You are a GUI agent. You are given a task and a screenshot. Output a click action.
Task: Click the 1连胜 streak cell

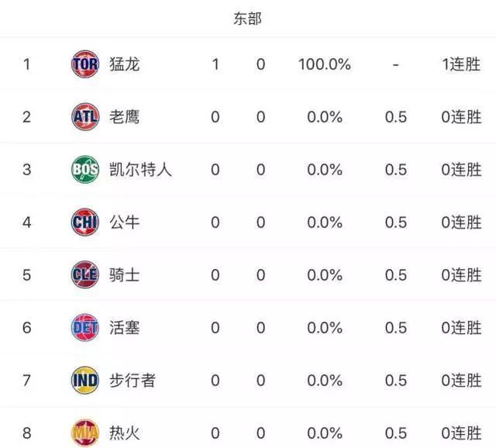point(461,64)
